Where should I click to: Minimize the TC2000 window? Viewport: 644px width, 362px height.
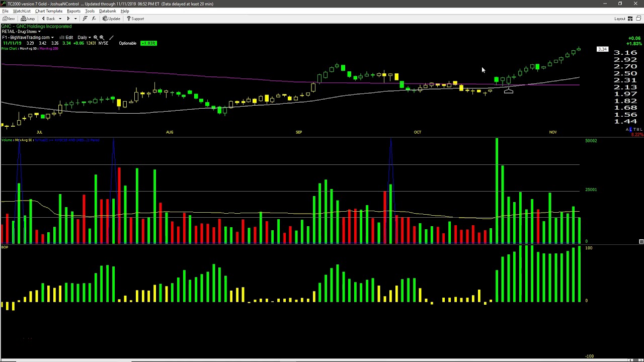coord(605,4)
